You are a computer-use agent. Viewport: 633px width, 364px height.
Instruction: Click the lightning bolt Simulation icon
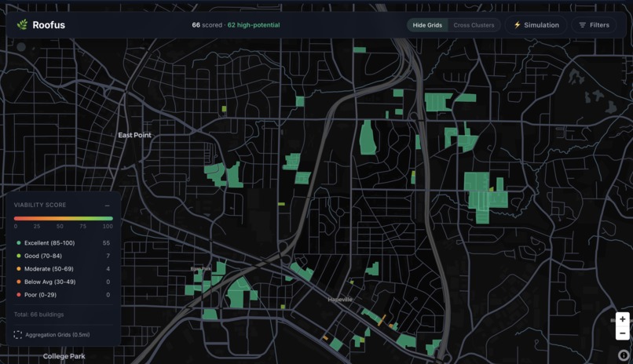pos(517,25)
